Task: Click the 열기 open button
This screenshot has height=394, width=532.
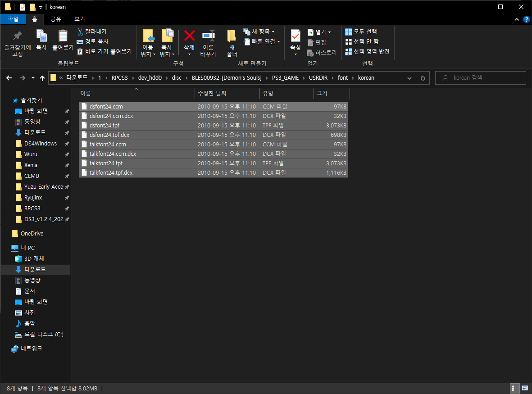Action: pos(319,32)
